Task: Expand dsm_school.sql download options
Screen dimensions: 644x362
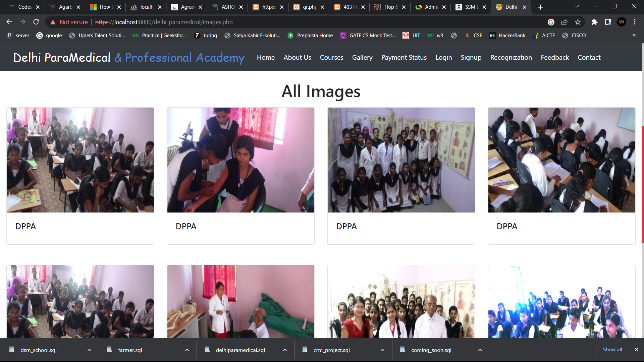Action: 89,350
